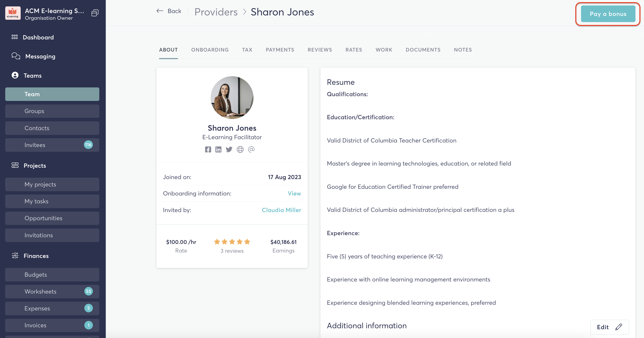644x338 pixels.
Task: Collapse the Teams sidebar section
Action: 33,76
